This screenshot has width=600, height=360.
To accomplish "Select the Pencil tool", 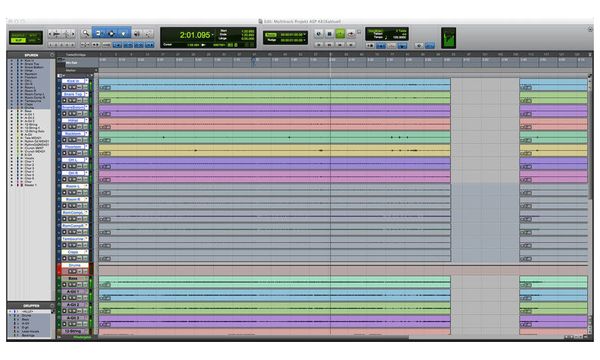I will [x=149, y=34].
